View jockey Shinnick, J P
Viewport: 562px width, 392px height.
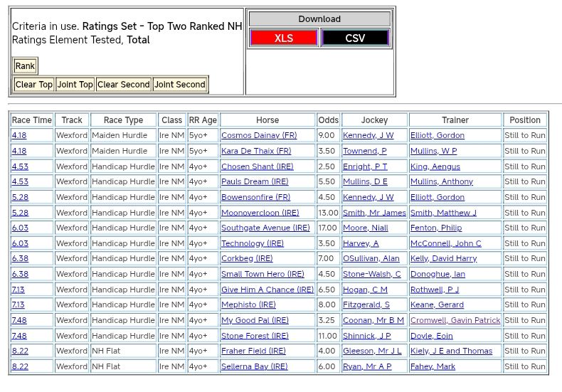tap(366, 336)
